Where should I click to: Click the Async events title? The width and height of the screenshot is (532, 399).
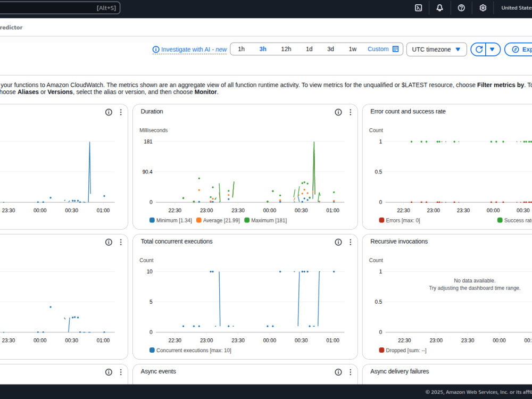(x=159, y=371)
